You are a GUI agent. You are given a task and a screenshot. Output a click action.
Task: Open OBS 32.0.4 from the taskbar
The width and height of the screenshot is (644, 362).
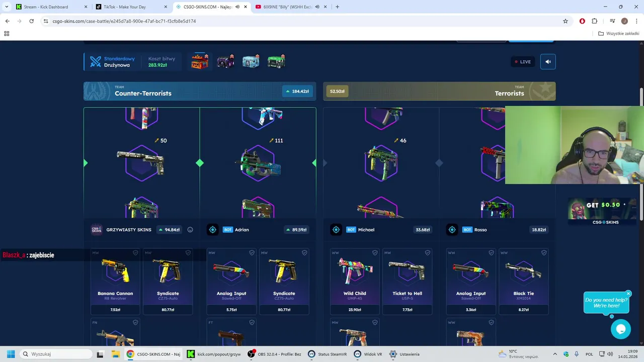[x=275, y=354]
